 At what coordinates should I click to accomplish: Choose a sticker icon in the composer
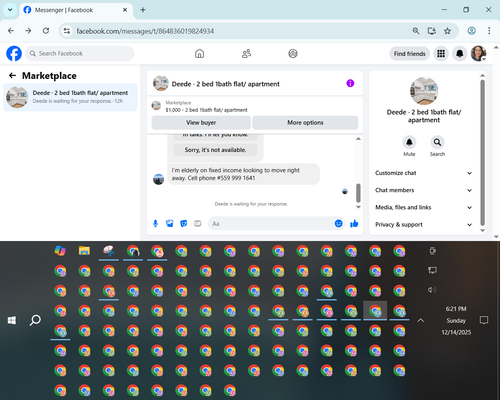point(184,224)
